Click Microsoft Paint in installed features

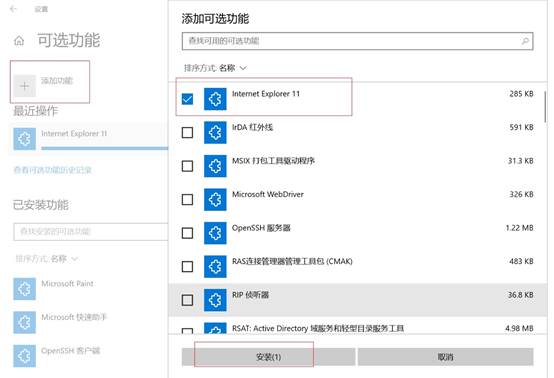click(x=67, y=284)
